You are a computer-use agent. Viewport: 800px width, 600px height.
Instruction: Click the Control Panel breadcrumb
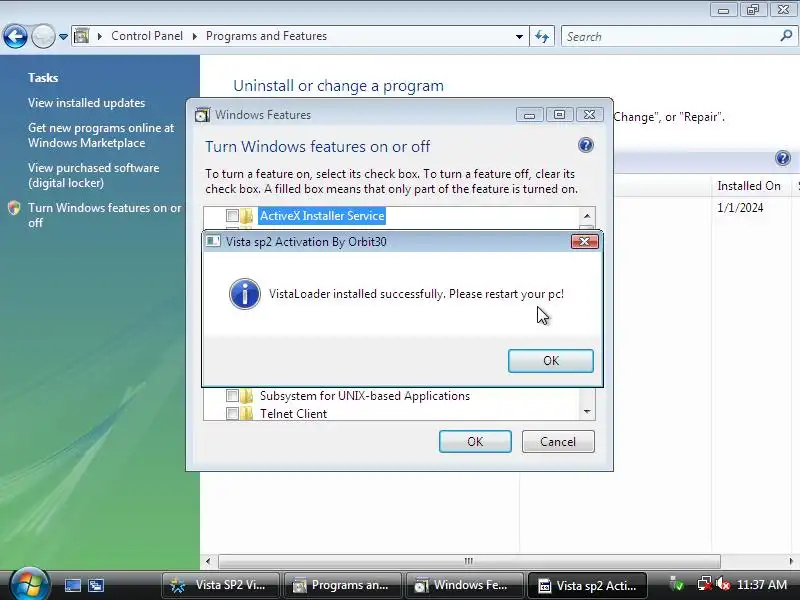(147, 36)
